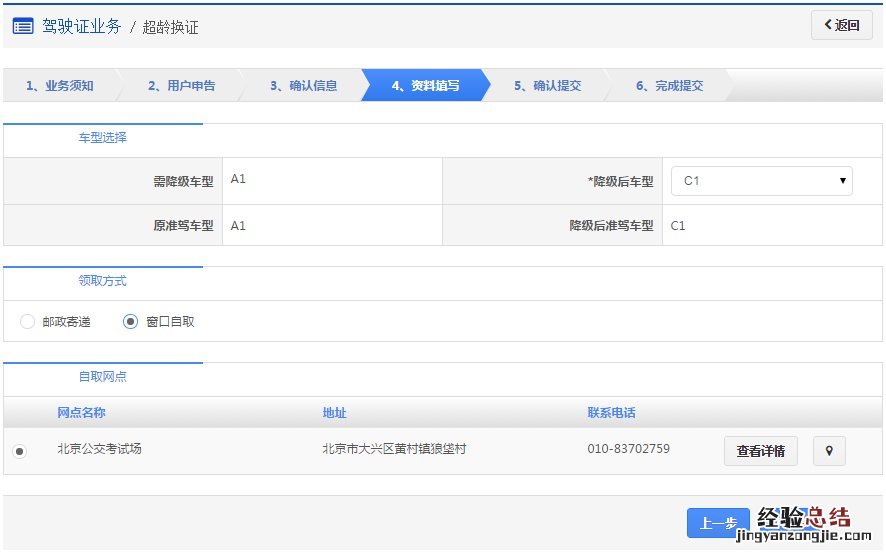Go to step 5 确认提交
The image size is (886, 554).
coord(547,86)
